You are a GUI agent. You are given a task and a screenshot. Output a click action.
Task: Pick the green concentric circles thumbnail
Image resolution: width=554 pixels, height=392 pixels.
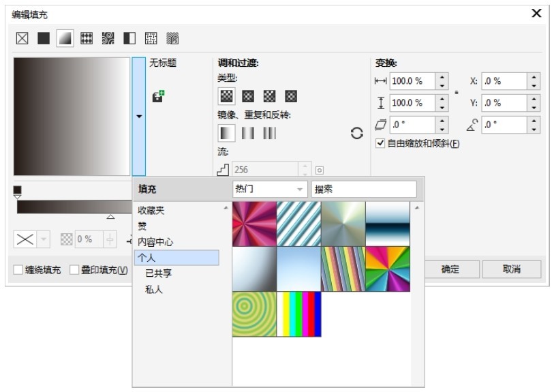pos(254,314)
